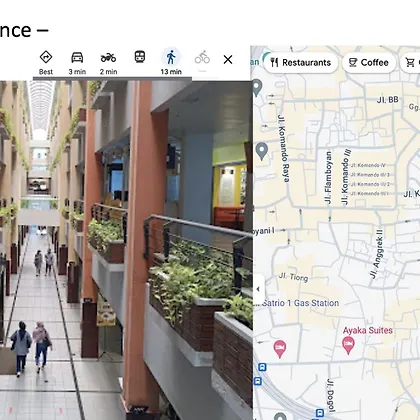The image size is (420, 420).
Task: Click the transit stop icon near Jl. Dogol
Action: (320, 413)
